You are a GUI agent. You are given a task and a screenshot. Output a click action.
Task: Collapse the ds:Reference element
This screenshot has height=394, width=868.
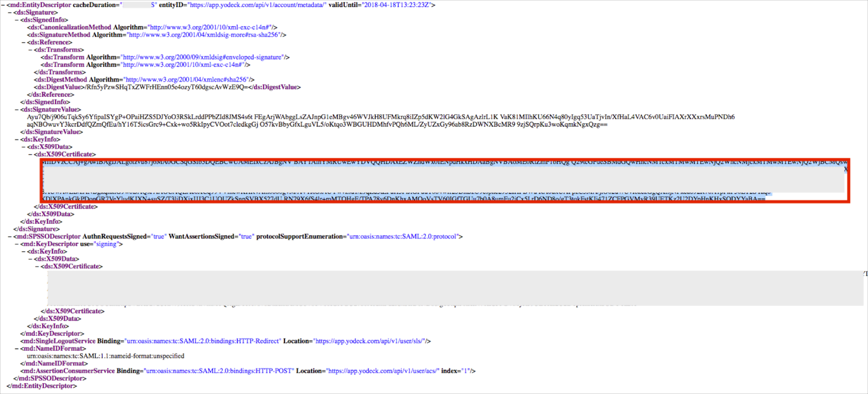(x=24, y=43)
